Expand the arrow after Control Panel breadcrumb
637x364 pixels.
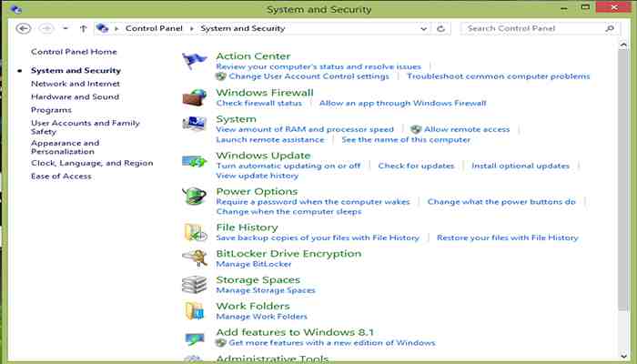pos(192,28)
